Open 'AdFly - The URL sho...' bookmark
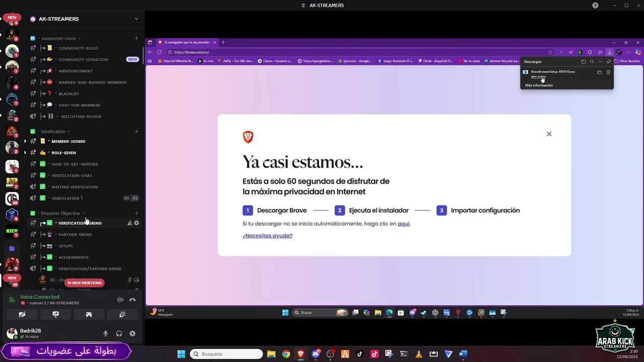This screenshot has width=644, height=362. (x=234, y=61)
